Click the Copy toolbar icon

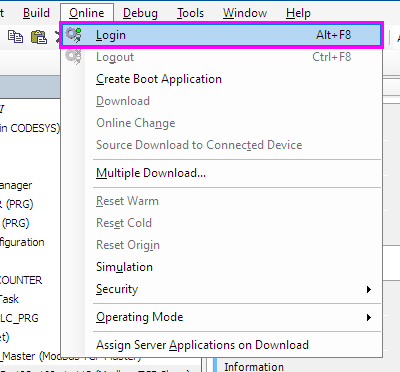(15, 37)
